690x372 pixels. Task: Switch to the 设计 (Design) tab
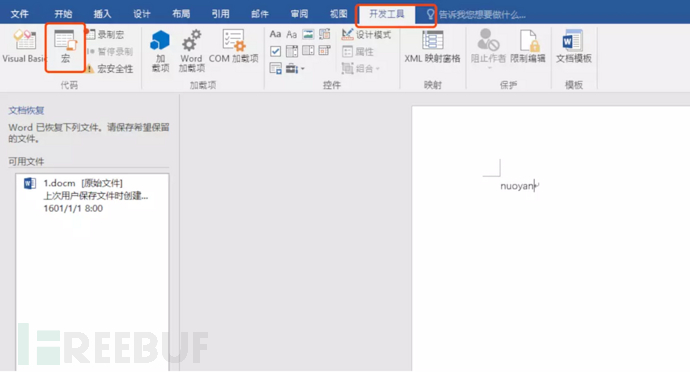point(142,14)
